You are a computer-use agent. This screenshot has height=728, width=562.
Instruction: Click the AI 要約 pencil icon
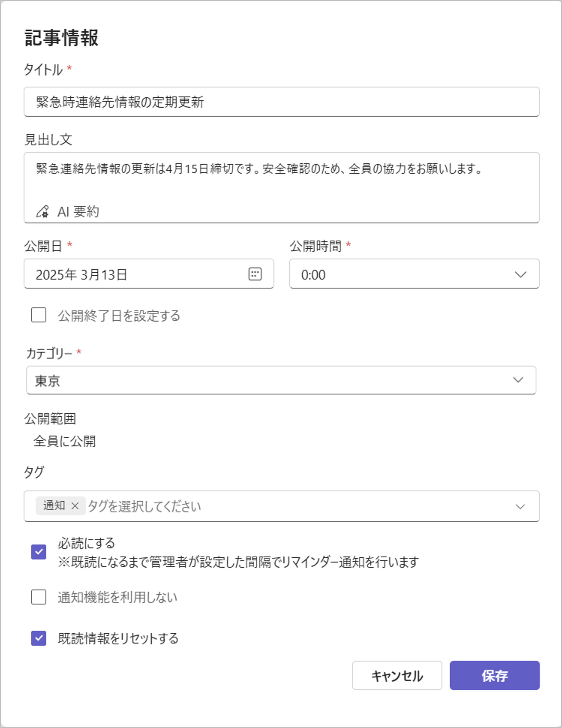tap(43, 211)
